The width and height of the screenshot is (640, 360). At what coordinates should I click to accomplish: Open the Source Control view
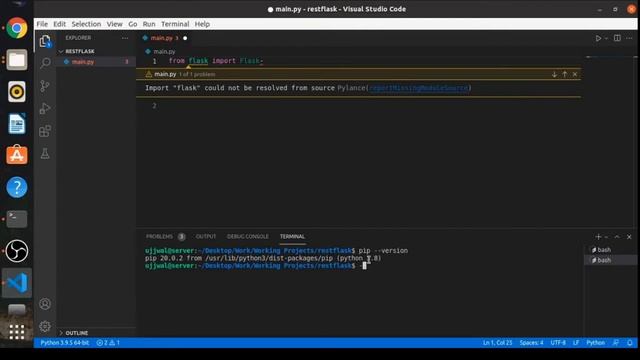[x=45, y=86]
